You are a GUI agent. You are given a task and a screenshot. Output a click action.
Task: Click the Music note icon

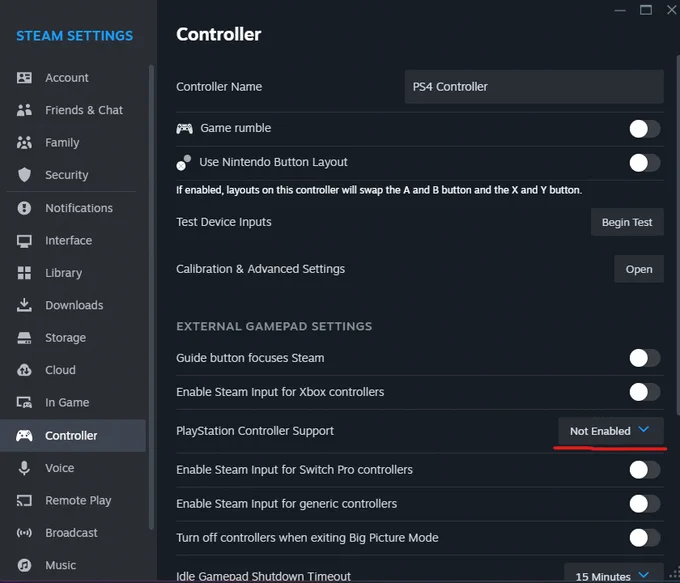(x=24, y=565)
